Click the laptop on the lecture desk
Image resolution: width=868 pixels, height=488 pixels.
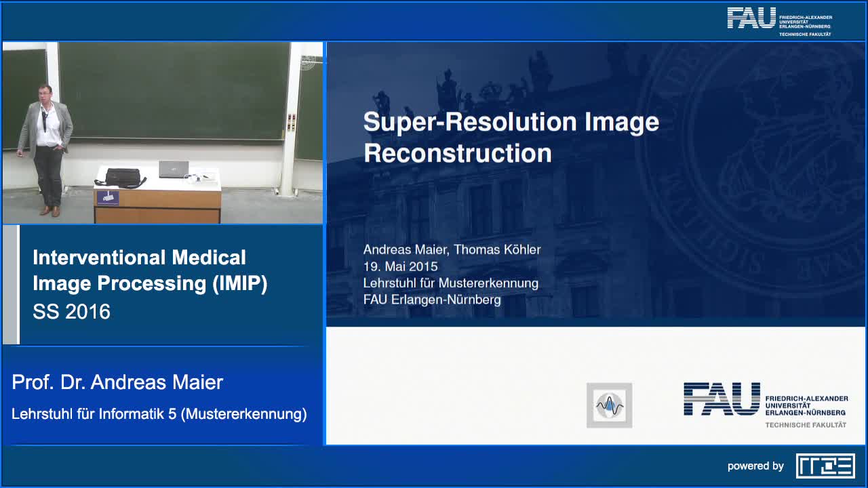(174, 169)
